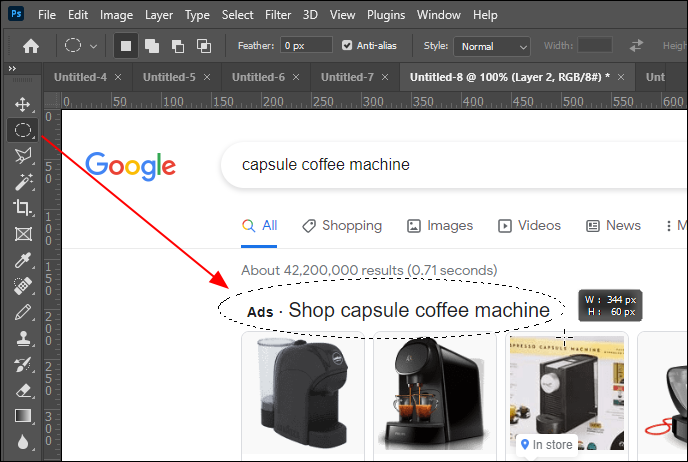
Task: Close the Untitled-6 tab
Action: (x=296, y=77)
